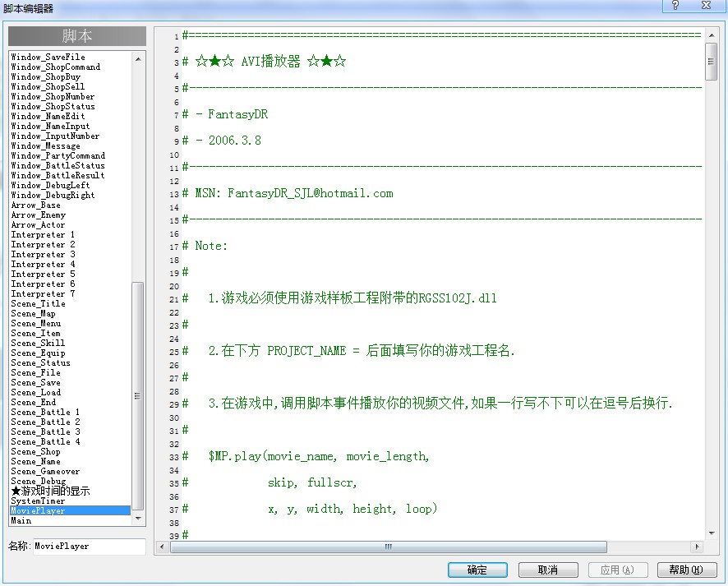This screenshot has width=728, height=586.
Task: Select the Scene_Battle 2 script
Action: 70,422
